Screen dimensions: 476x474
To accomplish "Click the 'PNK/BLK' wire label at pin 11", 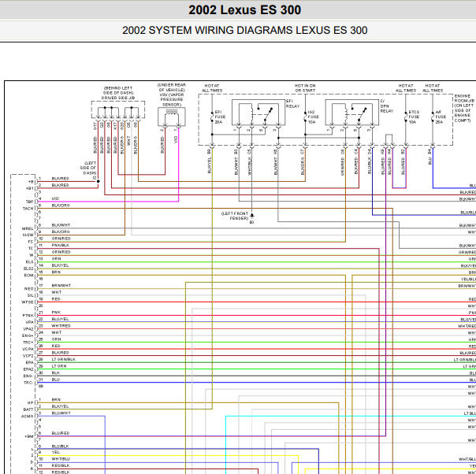I will pyautogui.click(x=61, y=245).
